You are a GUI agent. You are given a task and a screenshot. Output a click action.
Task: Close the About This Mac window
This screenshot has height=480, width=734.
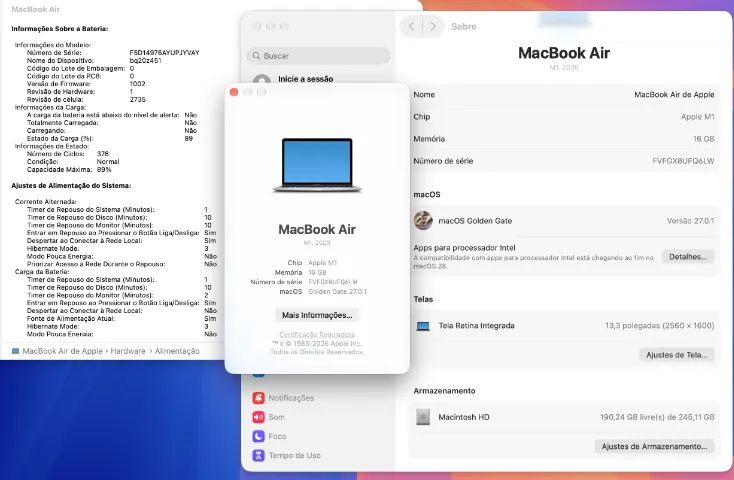tap(234, 92)
